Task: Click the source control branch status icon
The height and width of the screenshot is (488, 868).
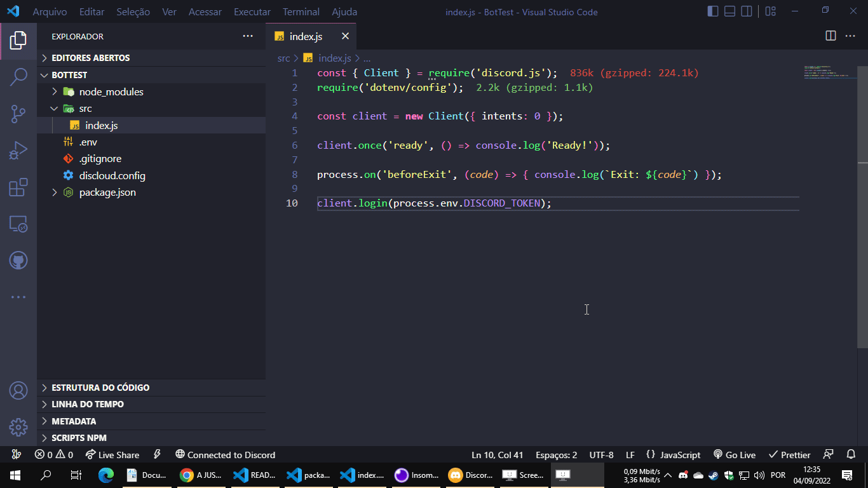Action: click(17, 455)
